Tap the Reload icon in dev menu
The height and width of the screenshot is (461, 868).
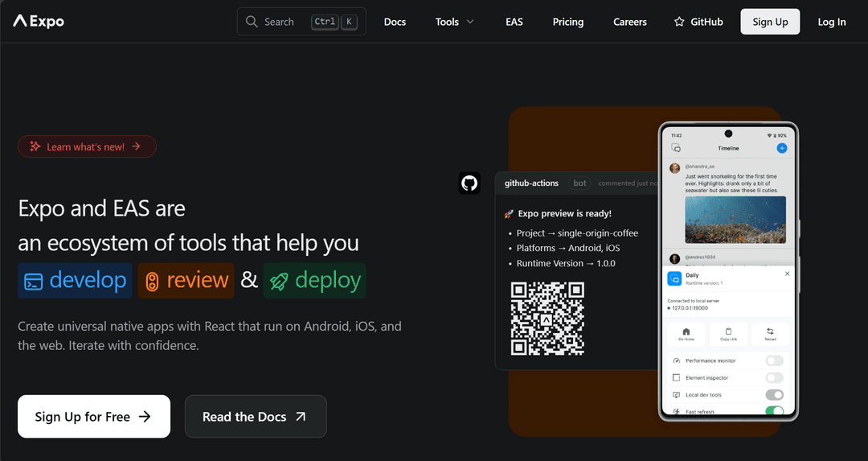tap(770, 331)
